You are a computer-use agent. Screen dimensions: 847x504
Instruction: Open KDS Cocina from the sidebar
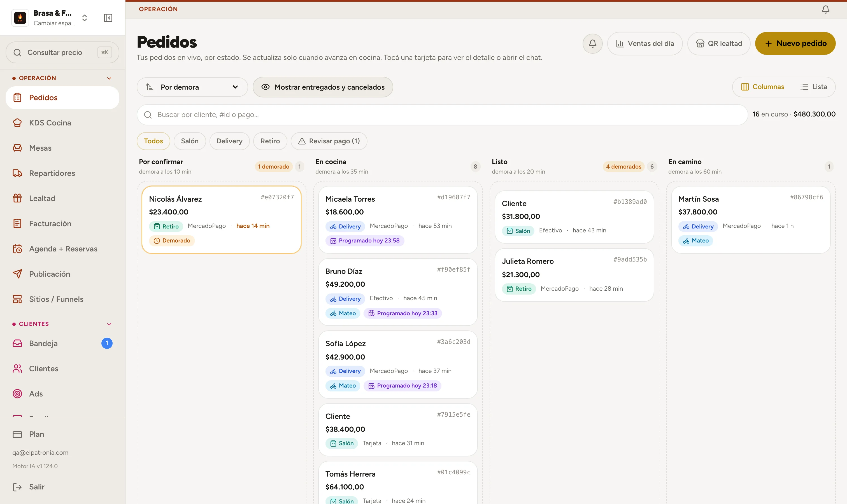62,123
